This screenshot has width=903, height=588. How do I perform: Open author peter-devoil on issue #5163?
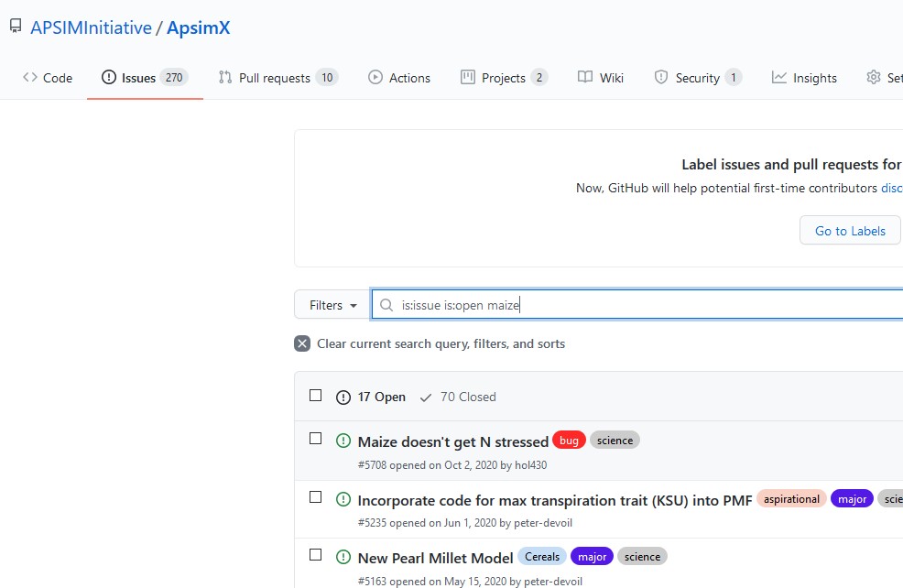553,581
